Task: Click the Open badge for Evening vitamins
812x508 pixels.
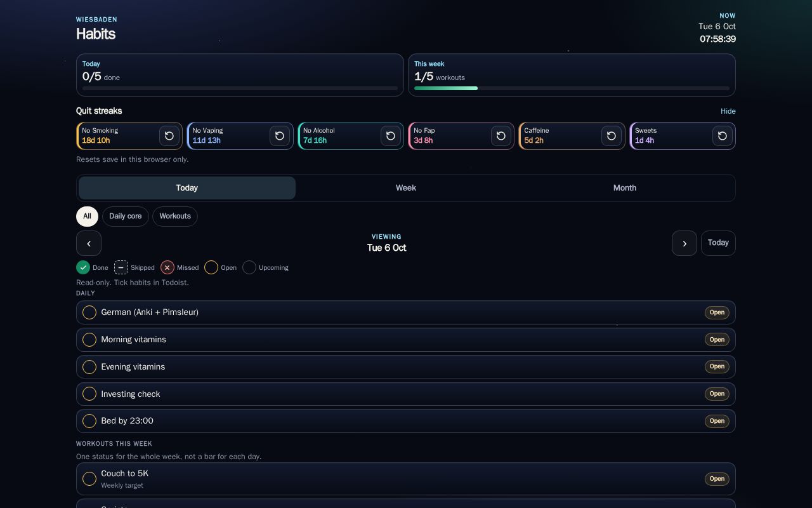Action: (x=717, y=366)
